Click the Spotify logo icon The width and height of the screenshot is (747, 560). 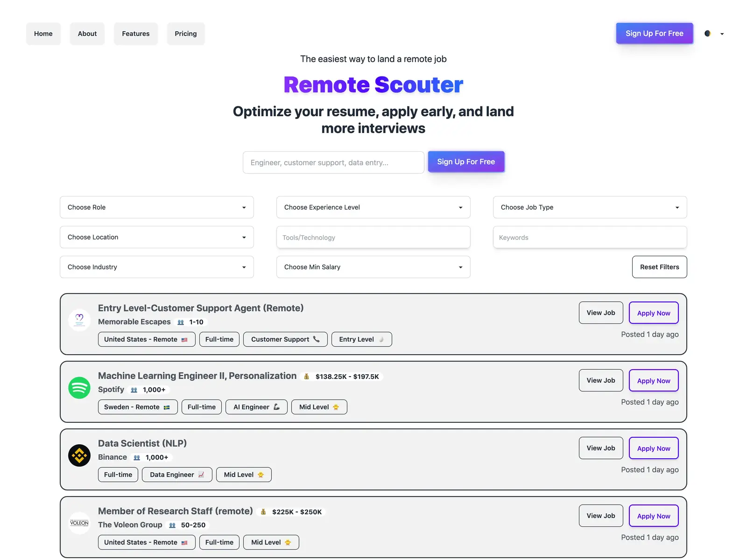(x=79, y=387)
